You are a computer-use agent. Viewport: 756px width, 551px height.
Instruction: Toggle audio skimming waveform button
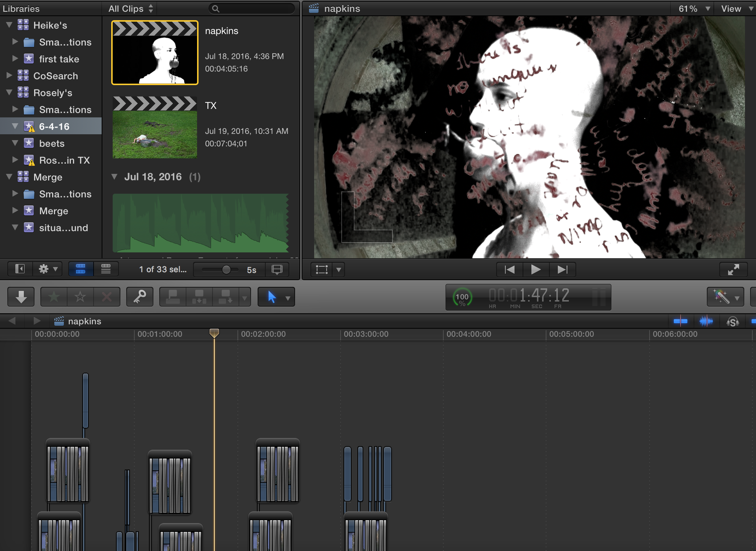[706, 321]
